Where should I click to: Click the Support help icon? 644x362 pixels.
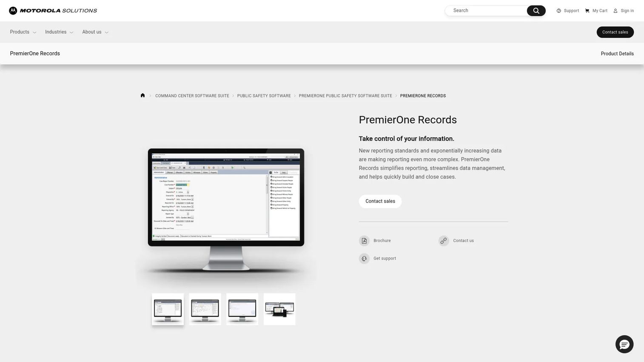coord(559,11)
